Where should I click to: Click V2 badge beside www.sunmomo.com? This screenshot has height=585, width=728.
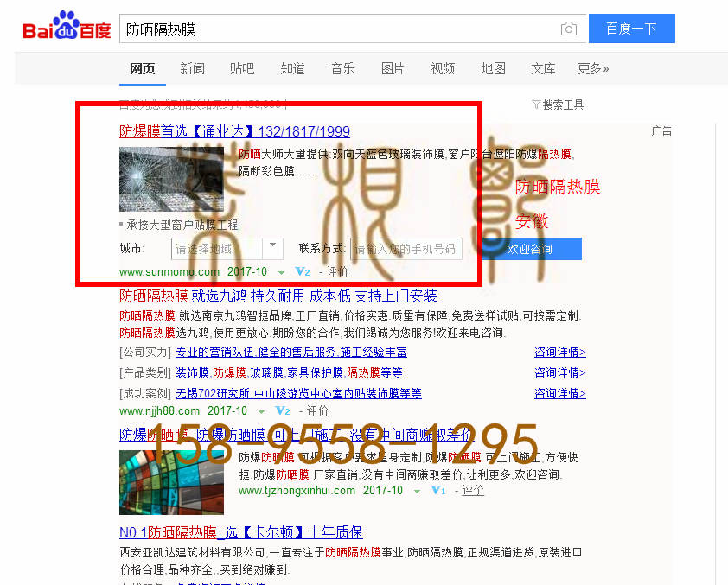(x=303, y=272)
